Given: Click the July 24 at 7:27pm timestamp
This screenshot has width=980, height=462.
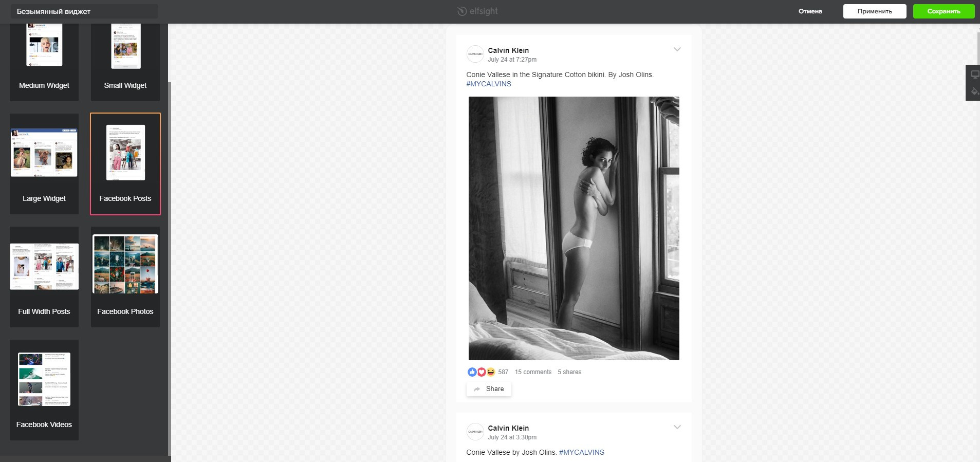Looking at the screenshot, I should [x=512, y=60].
